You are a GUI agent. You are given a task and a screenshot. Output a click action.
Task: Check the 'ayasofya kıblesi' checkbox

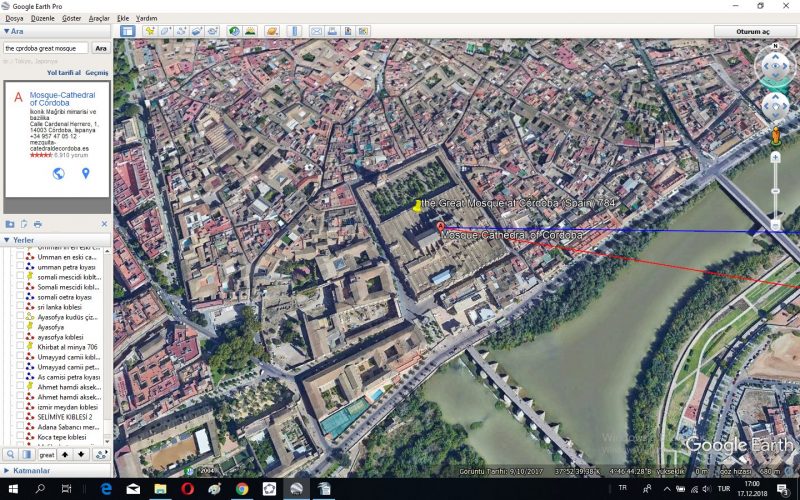(x=20, y=337)
